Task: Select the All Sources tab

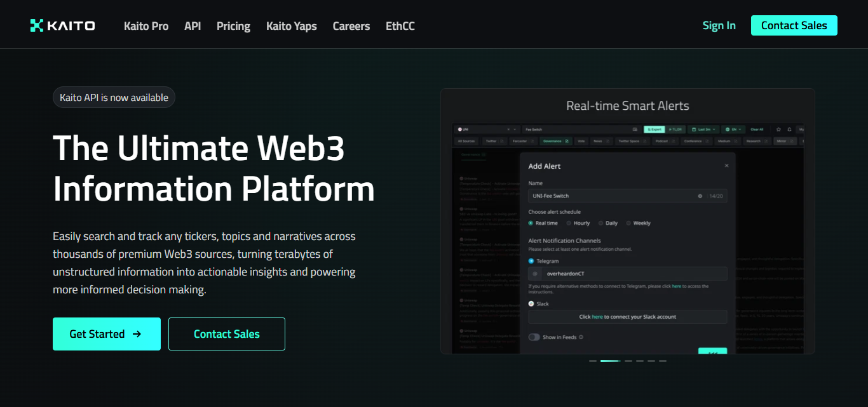Action: pyautogui.click(x=466, y=141)
